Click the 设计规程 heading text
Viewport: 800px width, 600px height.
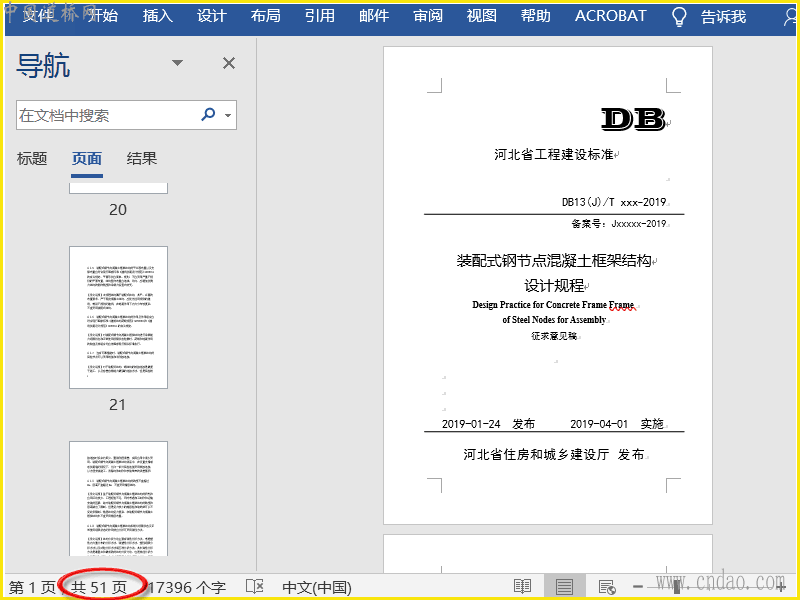point(554,286)
